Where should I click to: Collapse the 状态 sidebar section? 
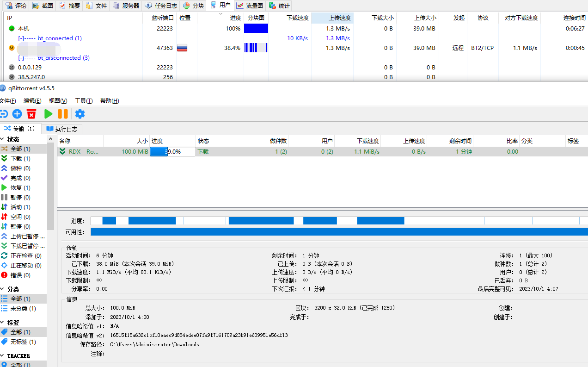(x=3, y=139)
